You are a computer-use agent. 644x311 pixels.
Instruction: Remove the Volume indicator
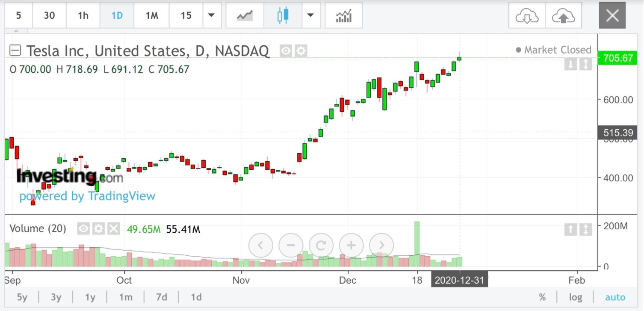point(113,229)
